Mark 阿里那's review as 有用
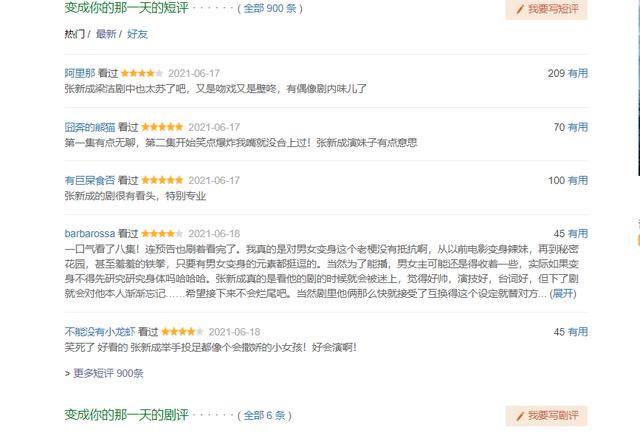Viewport: 640px width, 433px height. 578,73
